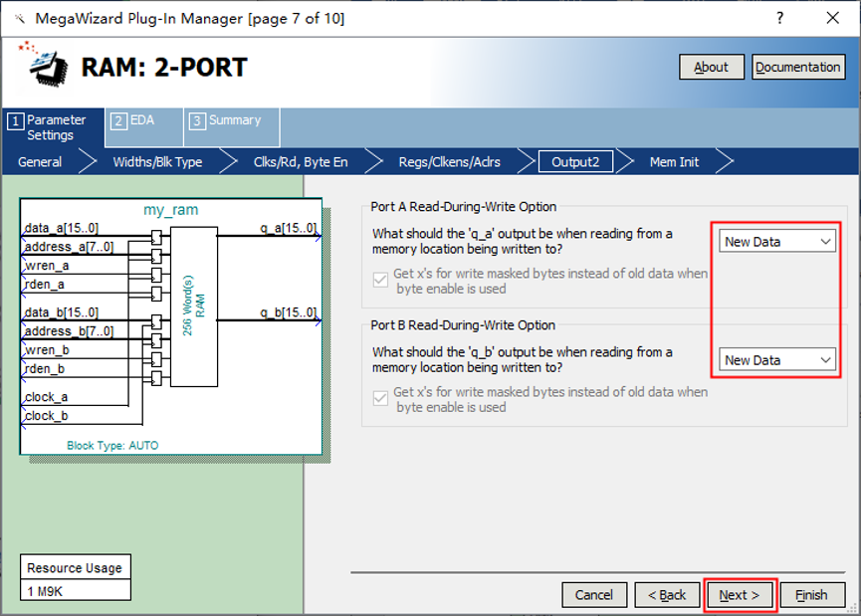Click the title bar help question mark

click(x=779, y=18)
